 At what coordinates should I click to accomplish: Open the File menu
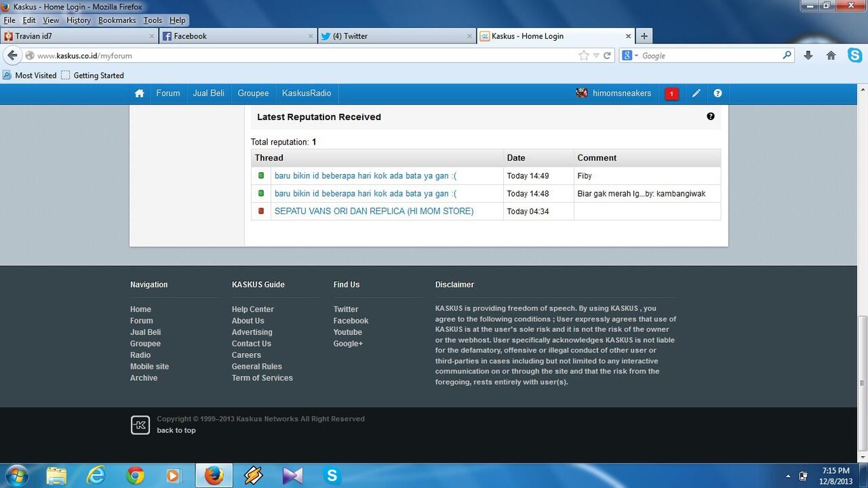click(9, 20)
